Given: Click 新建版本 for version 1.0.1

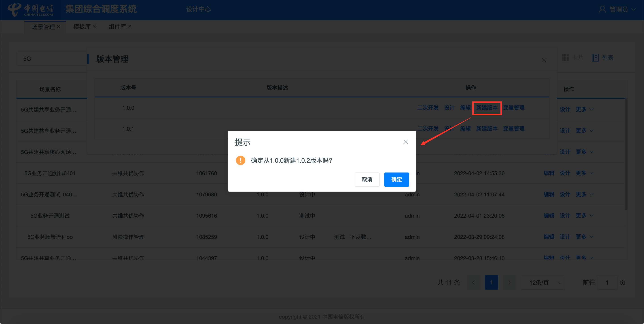Looking at the screenshot, I should [487, 129].
